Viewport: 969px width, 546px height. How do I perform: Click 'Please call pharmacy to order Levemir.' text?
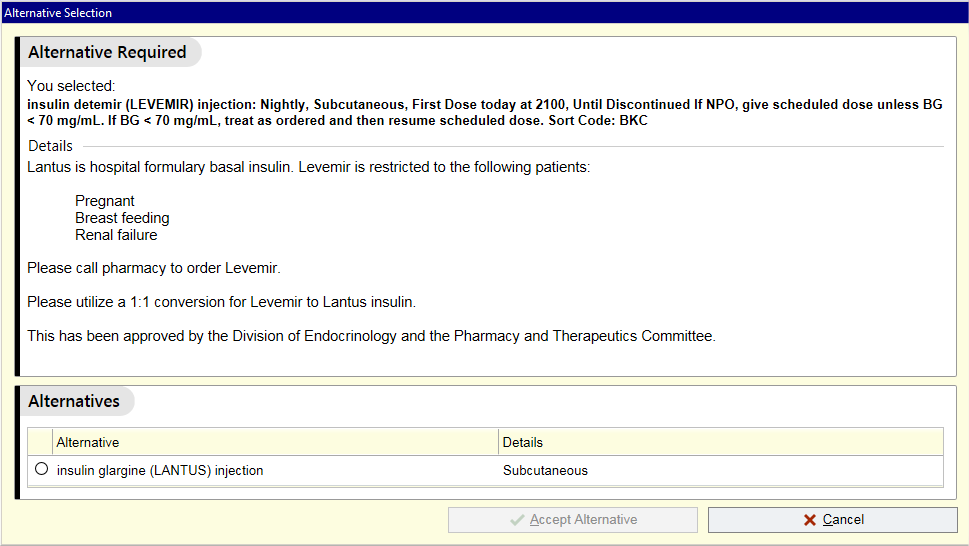click(154, 268)
